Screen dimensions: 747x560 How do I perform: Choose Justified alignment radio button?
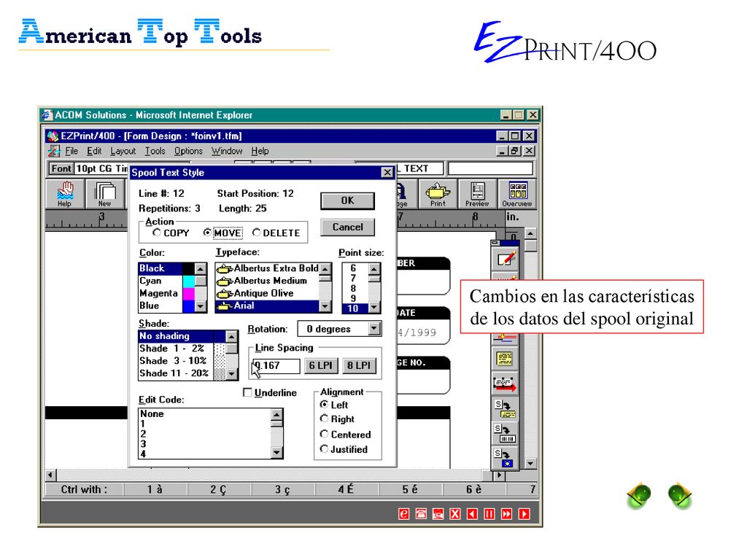[x=325, y=448]
